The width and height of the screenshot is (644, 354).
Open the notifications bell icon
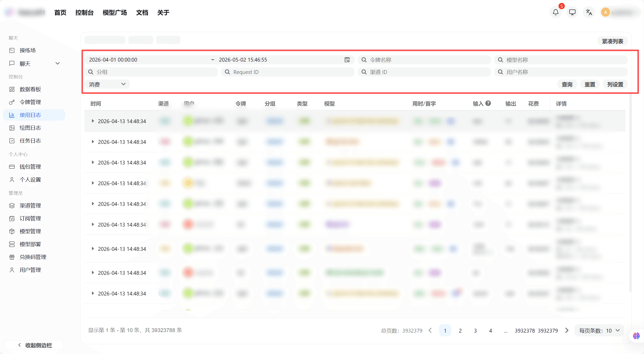click(555, 12)
